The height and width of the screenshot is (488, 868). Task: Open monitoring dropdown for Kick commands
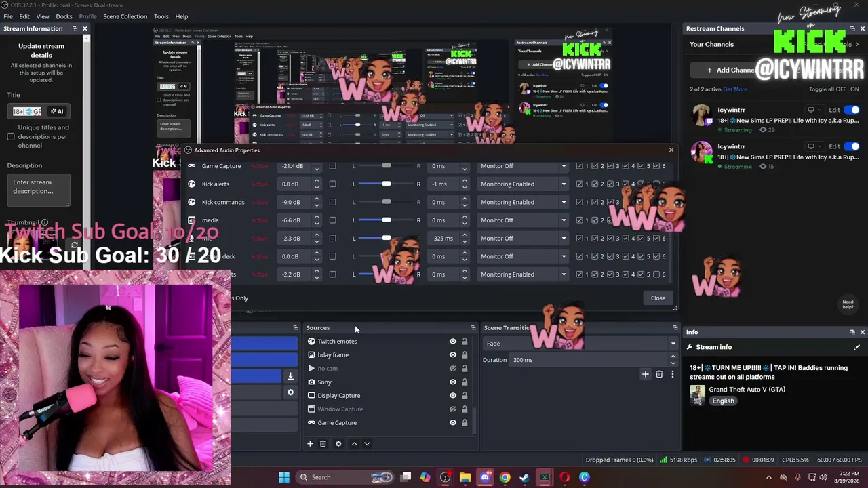(523, 202)
